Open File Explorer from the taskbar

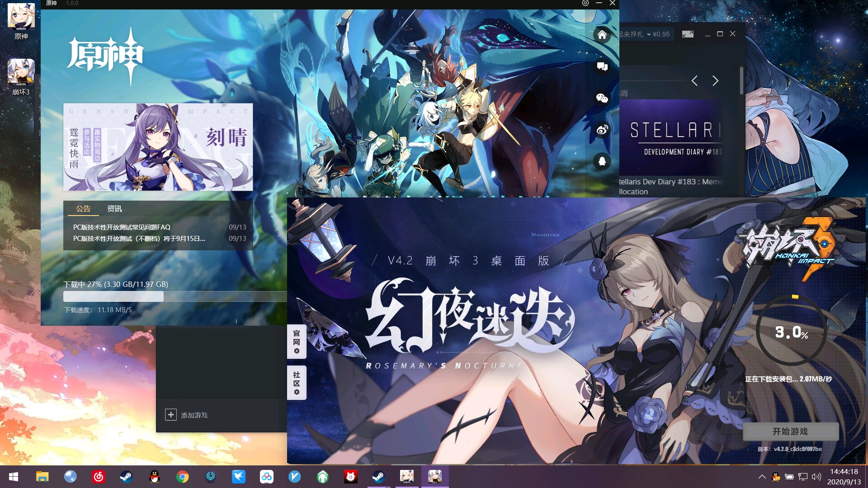(42, 477)
